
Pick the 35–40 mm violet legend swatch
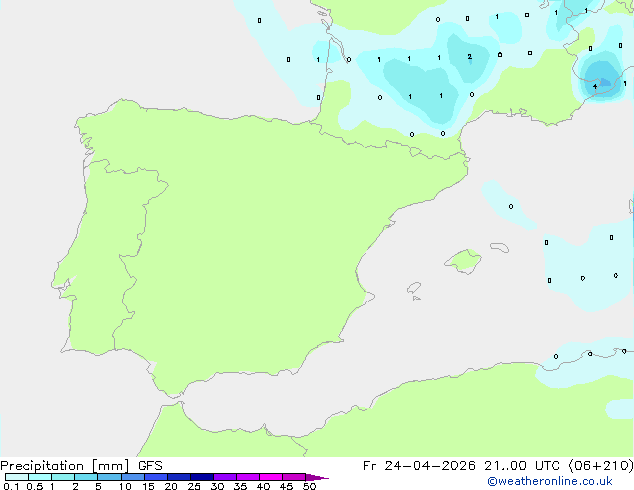(248, 477)
